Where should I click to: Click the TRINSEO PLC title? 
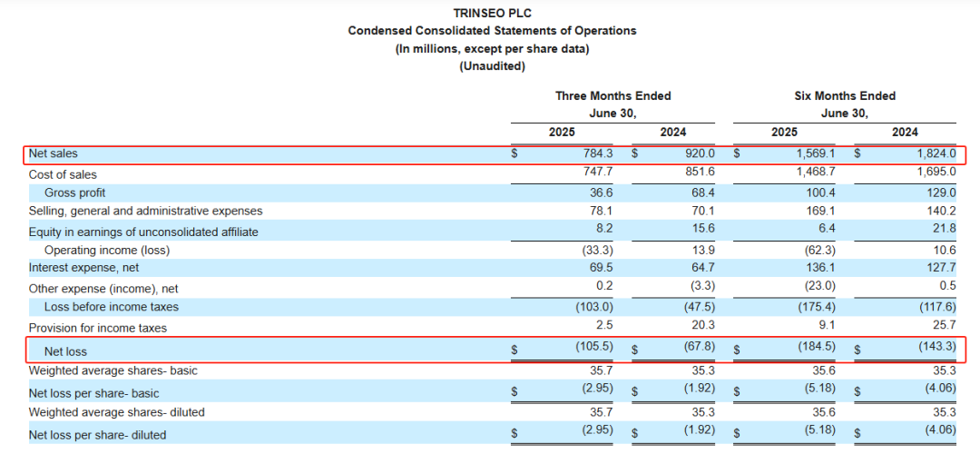[493, 12]
